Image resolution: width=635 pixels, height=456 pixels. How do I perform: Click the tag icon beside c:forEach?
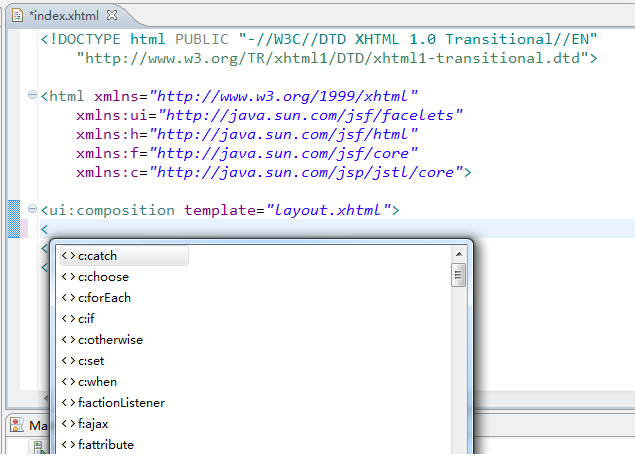coord(68,298)
